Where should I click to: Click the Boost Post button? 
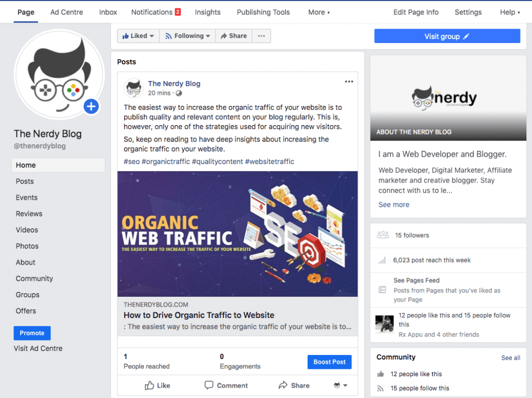(x=329, y=362)
